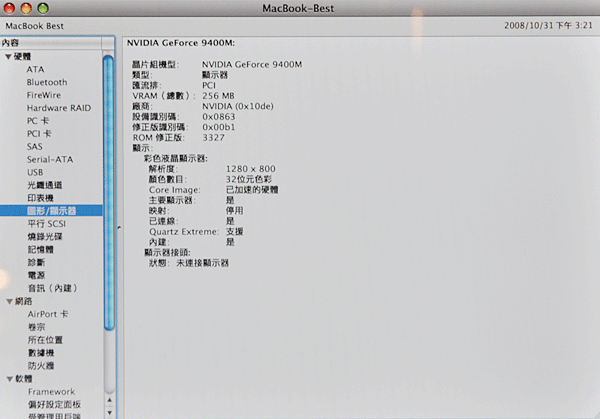Click the vendor value NVIDIA (0x10de)
The width and height of the screenshot is (600, 419).
pos(238,106)
